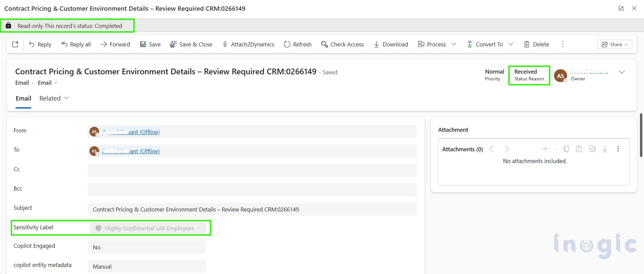This screenshot has width=644, height=274.
Task: Open the Email form selector dropdown
Action: [47, 83]
